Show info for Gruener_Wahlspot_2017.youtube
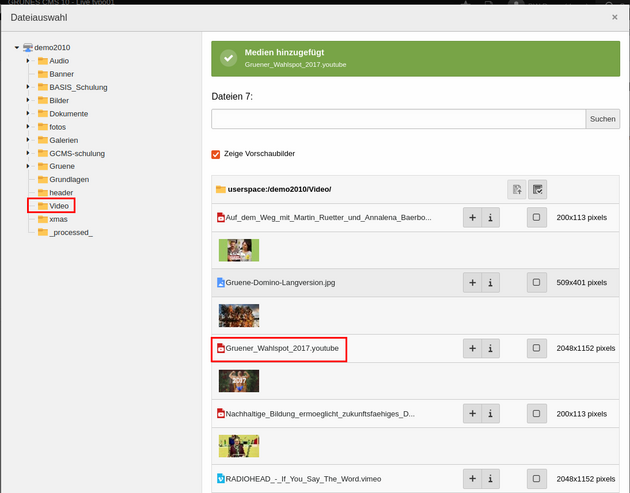 [491, 348]
